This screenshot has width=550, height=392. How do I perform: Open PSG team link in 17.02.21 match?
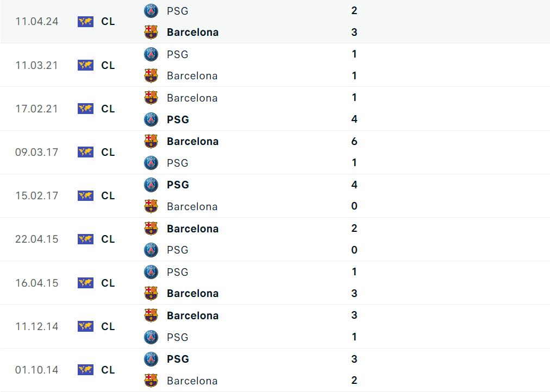pyautogui.click(x=178, y=119)
